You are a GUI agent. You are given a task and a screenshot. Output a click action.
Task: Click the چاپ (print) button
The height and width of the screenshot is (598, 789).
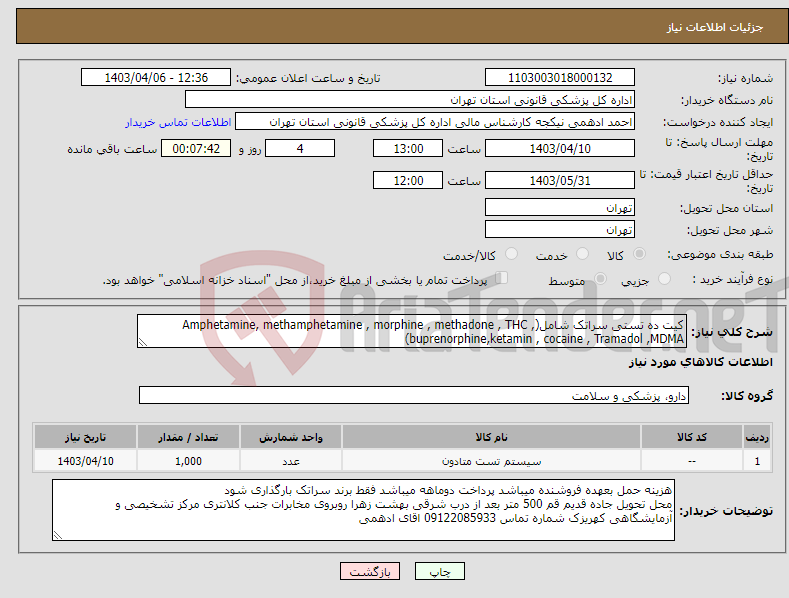click(x=439, y=571)
